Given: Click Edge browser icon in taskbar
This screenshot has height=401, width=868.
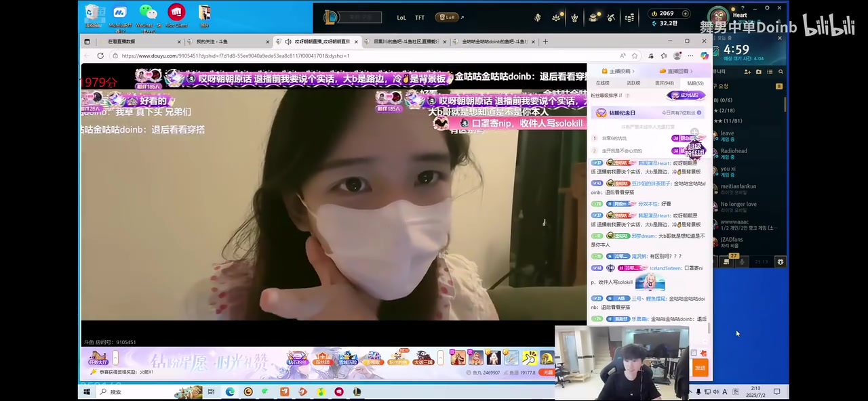Looking at the screenshot, I should [230, 392].
